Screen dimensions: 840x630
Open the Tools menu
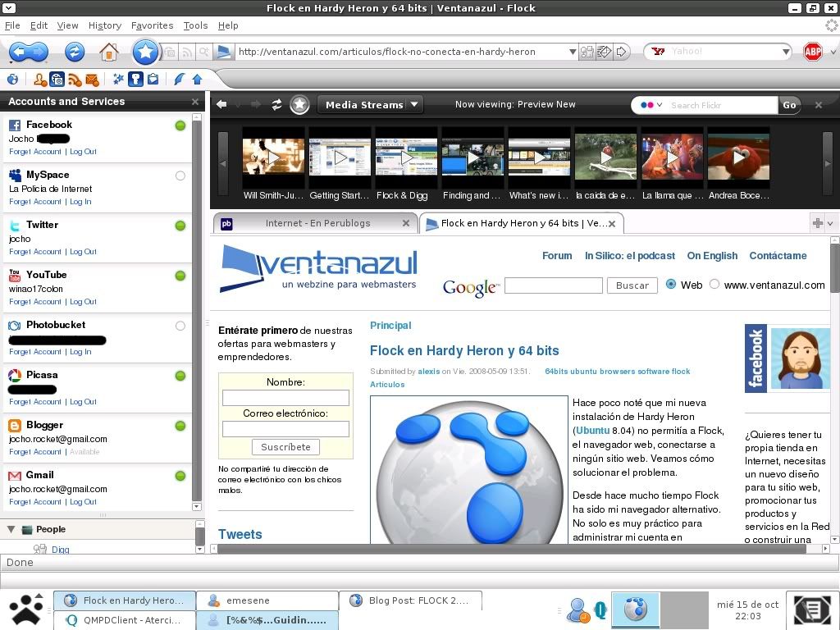pos(195,25)
